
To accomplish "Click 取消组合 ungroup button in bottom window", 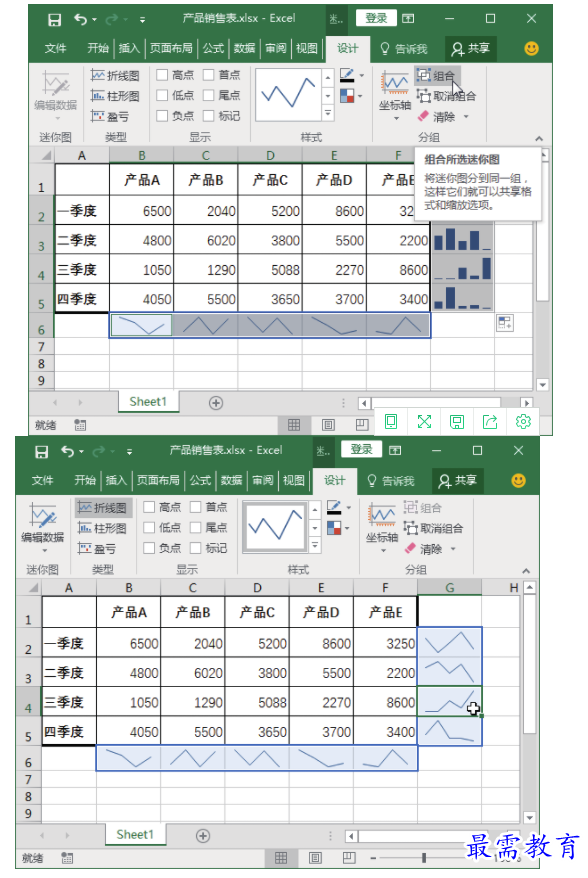I will 433,529.
